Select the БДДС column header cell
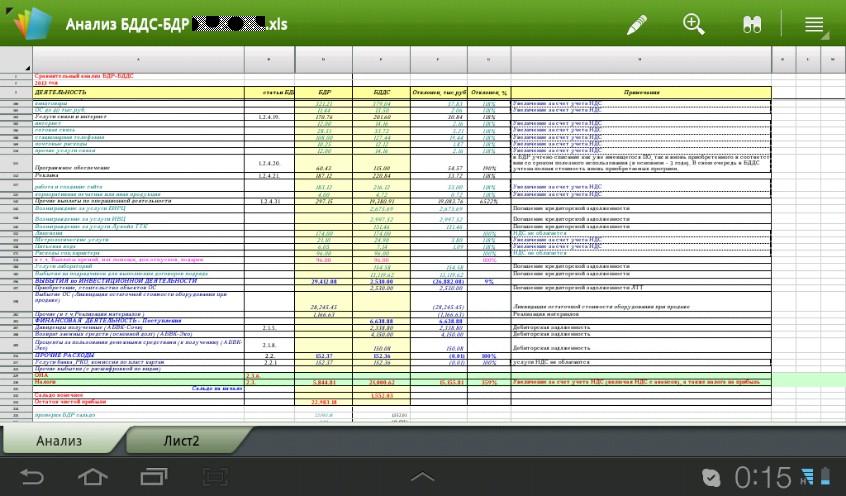846x496 pixels. click(381, 92)
